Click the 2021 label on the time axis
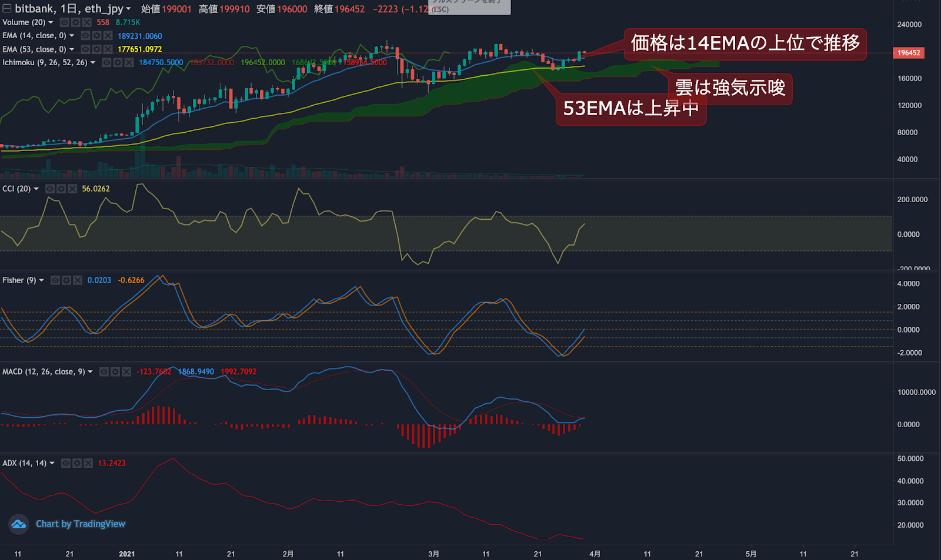The image size is (941, 560). click(127, 554)
